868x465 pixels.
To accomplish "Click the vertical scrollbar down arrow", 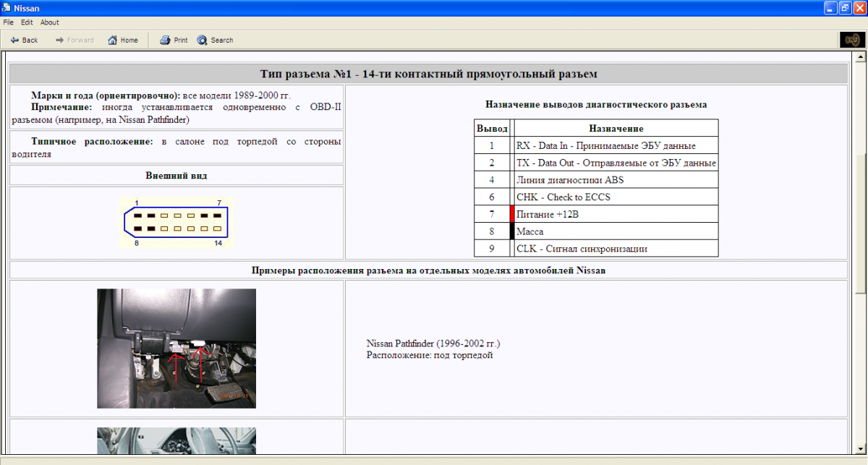I will coord(860,448).
